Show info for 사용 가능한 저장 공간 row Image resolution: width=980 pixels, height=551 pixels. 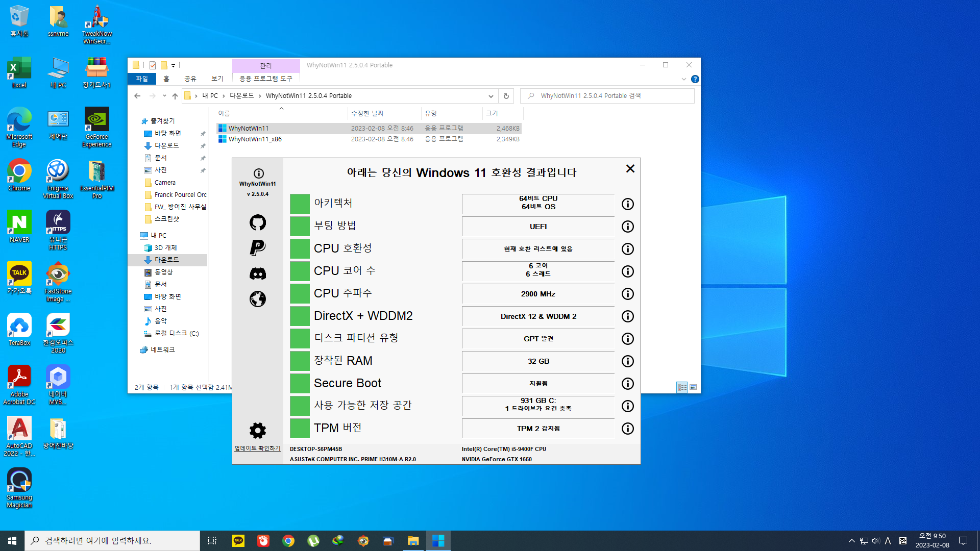(x=628, y=406)
